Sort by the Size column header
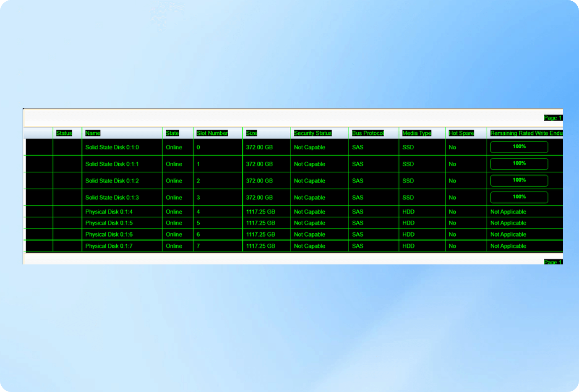Viewport: 579px width, 392px height. point(252,133)
